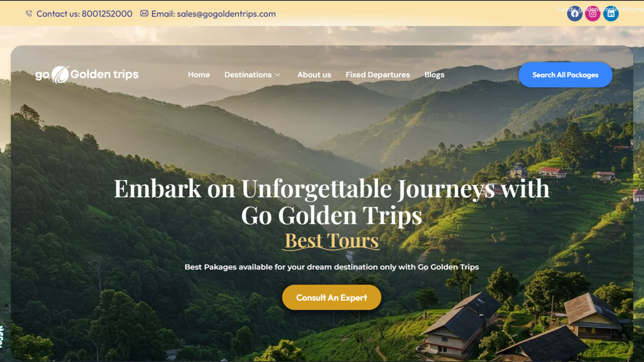Go to the Home menu item
The height and width of the screenshot is (362, 644).
199,75
